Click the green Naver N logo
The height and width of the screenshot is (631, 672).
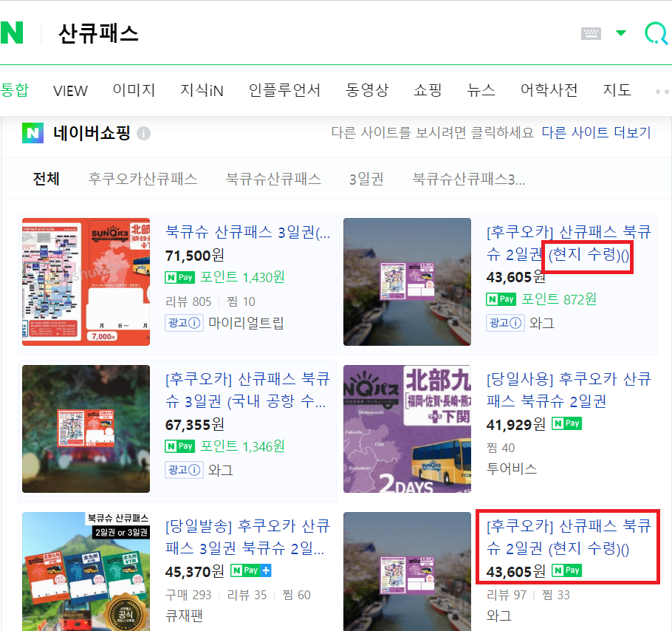[x=12, y=33]
